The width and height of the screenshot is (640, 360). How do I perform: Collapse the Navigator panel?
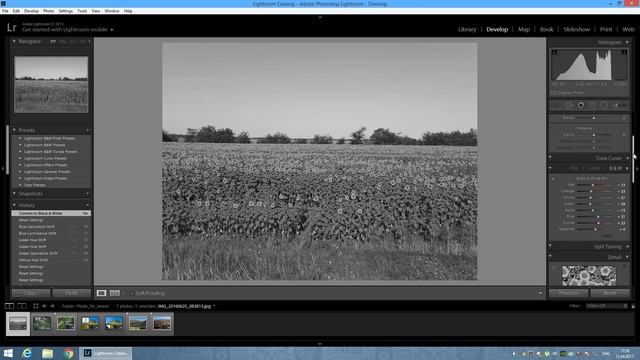point(14,41)
